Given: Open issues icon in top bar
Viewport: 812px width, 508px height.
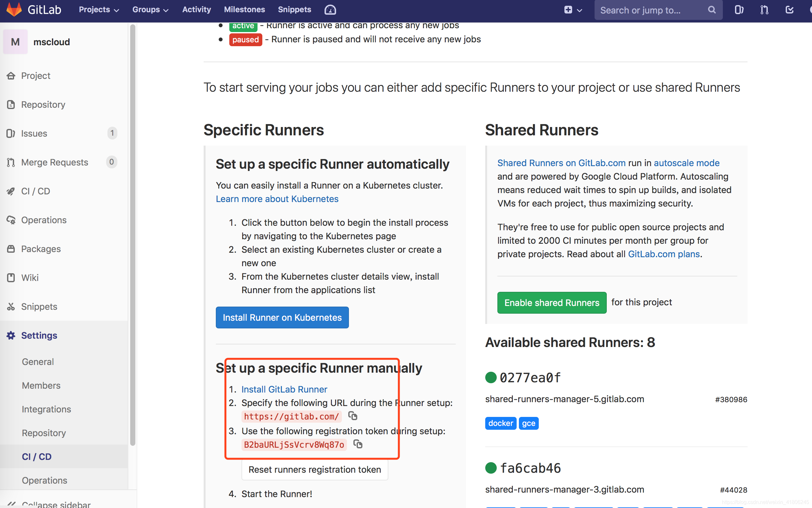Looking at the screenshot, I should click(739, 10).
